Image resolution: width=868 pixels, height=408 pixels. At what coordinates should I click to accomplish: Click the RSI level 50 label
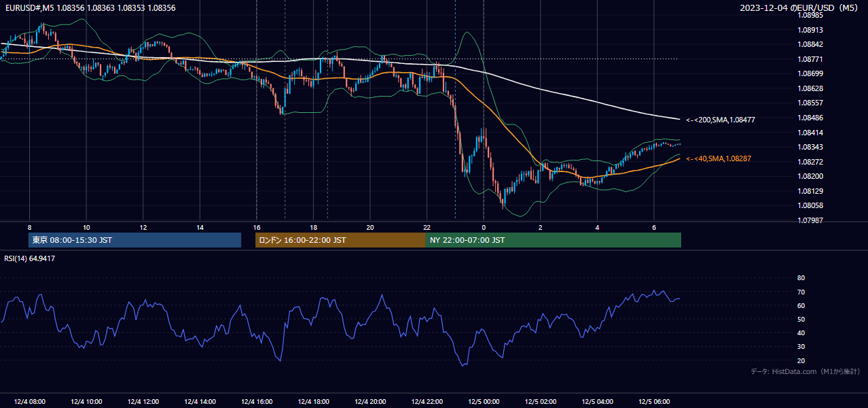click(801, 319)
